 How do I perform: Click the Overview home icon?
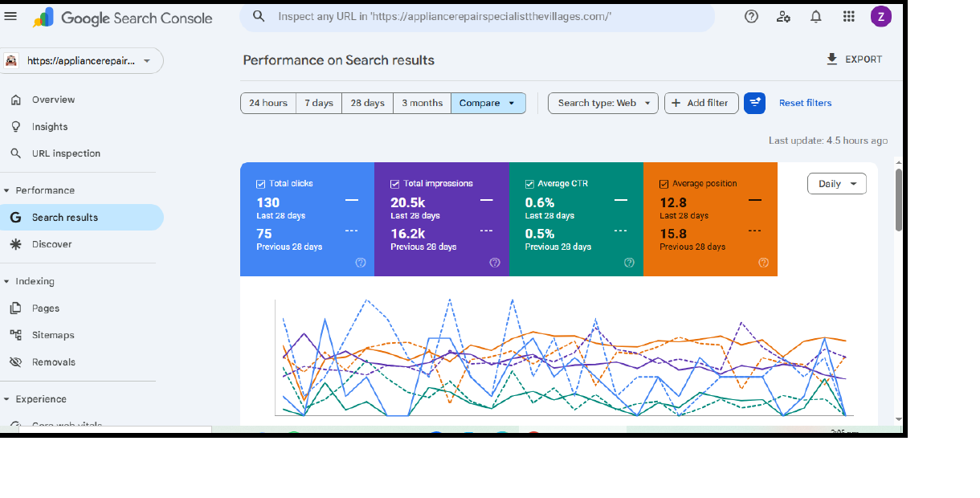[15, 100]
